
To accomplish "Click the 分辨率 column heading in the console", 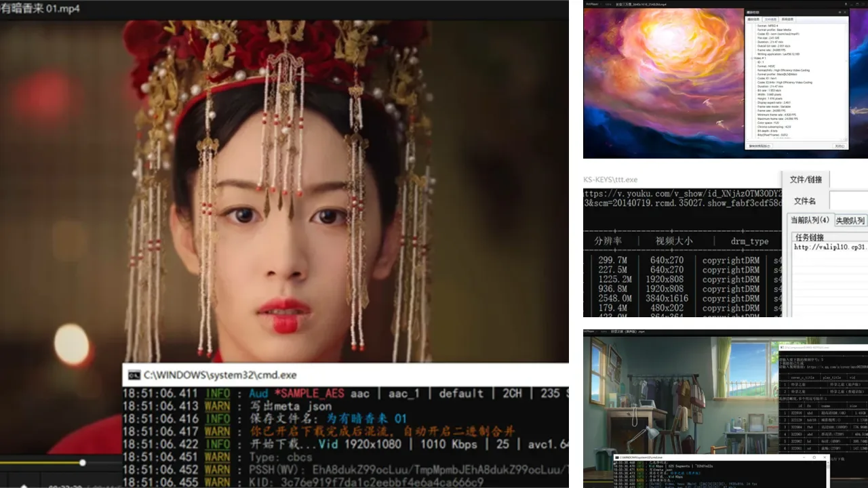I will tap(608, 241).
